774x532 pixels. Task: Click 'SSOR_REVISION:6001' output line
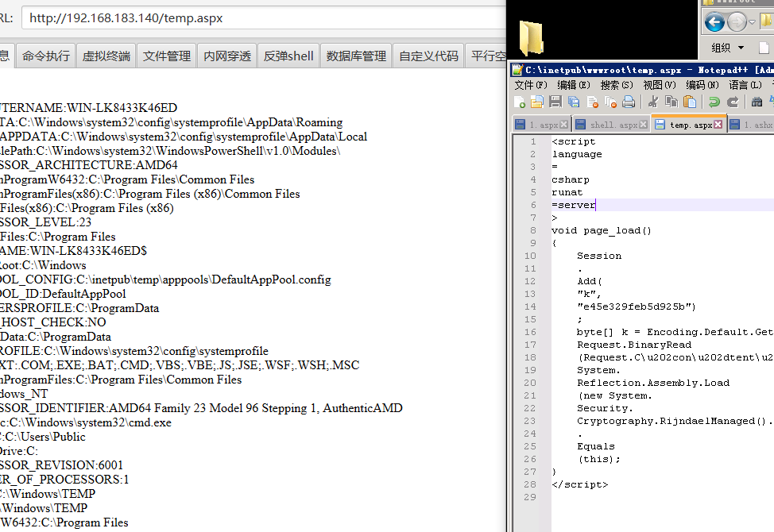click(x=61, y=465)
